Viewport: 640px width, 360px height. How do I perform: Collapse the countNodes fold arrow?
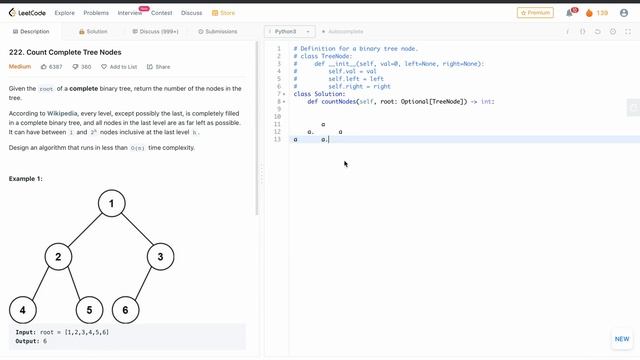[284, 102]
